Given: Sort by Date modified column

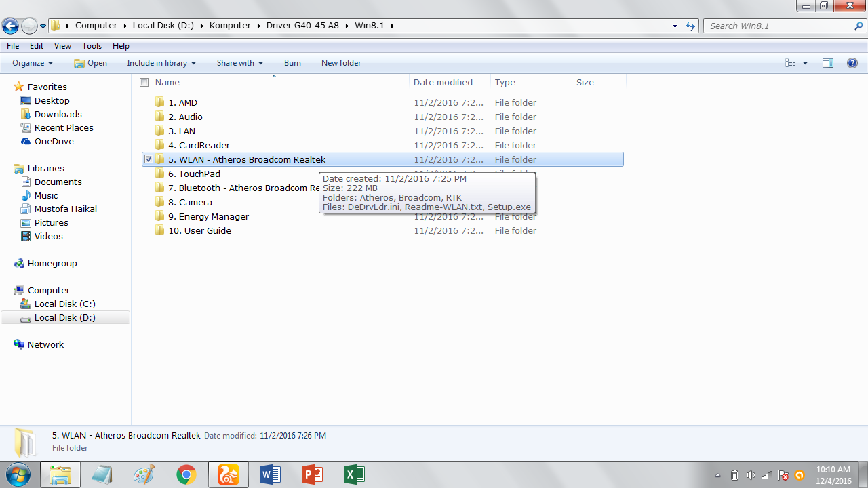Looking at the screenshot, I should point(443,82).
